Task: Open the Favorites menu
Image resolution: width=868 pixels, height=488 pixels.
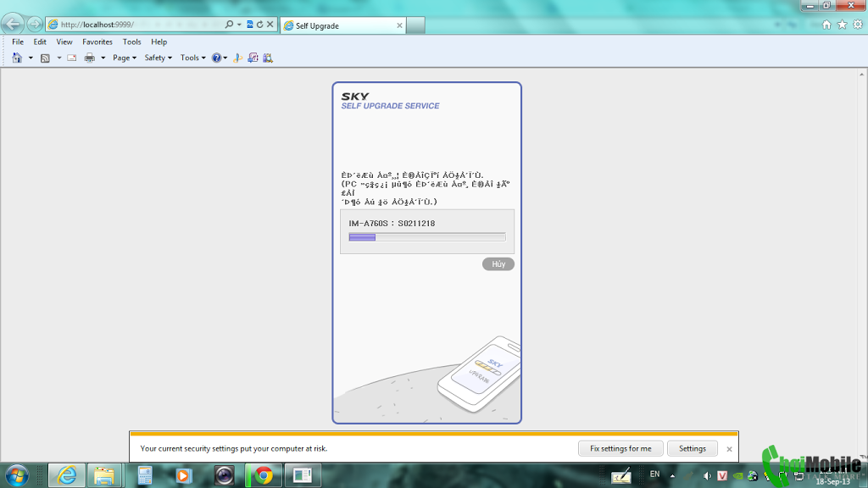Action: (x=97, y=42)
